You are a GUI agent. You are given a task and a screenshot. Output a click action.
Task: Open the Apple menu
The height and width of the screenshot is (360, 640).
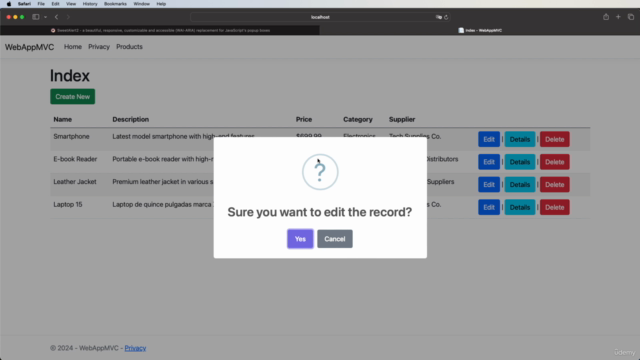[9, 4]
